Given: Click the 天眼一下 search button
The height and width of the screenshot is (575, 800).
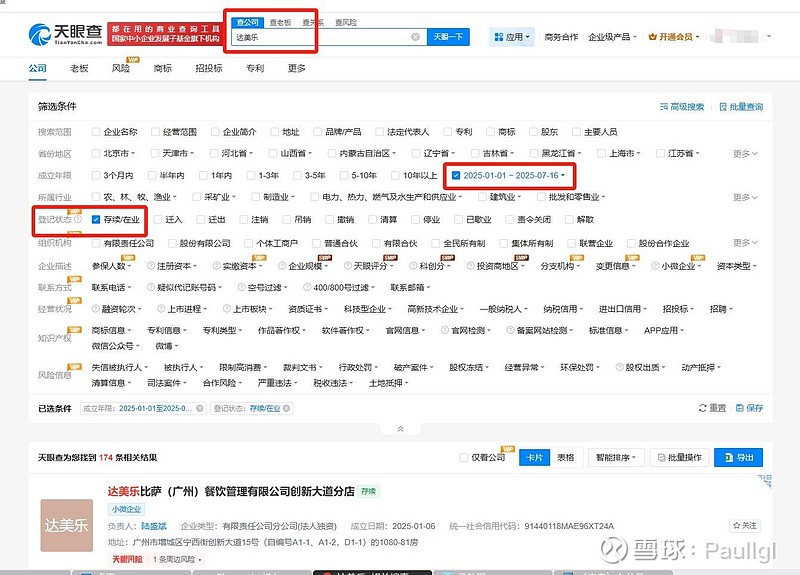Looking at the screenshot, I should pyautogui.click(x=448, y=37).
